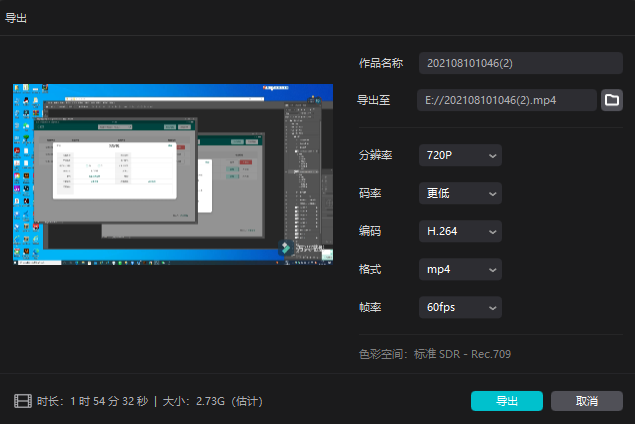Click the 格式 label
This screenshot has width=635, height=424.
pyautogui.click(x=370, y=269)
